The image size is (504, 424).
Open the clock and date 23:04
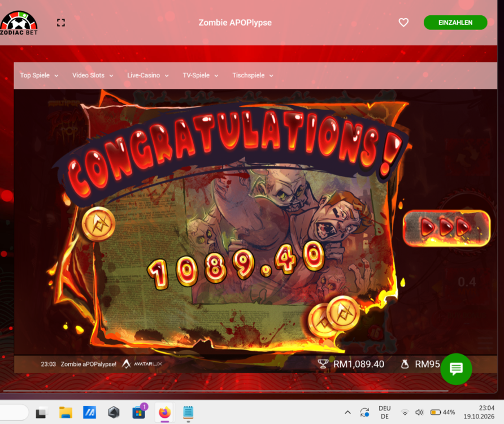[x=479, y=413]
